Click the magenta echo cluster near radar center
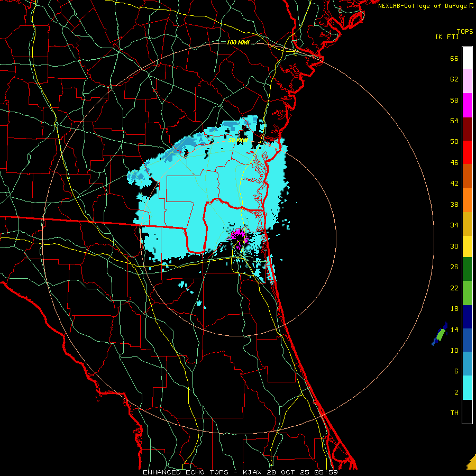476x476 pixels. [x=238, y=235]
